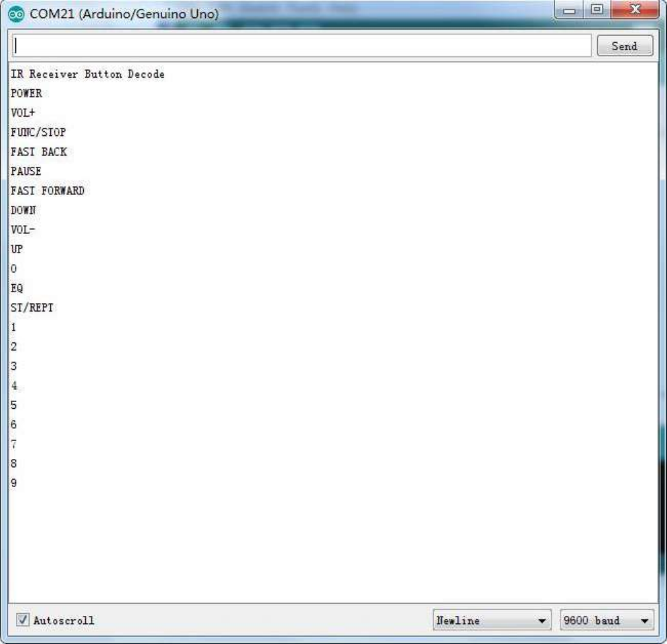The height and width of the screenshot is (644, 667).
Task: Click the '8' output line
Action: pos(13,463)
